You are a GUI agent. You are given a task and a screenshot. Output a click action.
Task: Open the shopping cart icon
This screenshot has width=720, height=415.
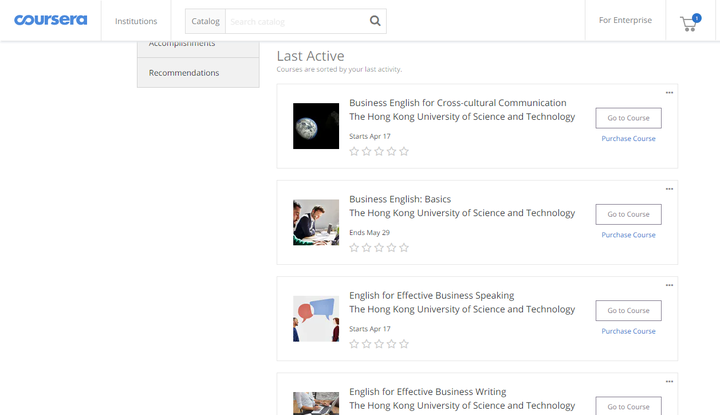click(690, 23)
